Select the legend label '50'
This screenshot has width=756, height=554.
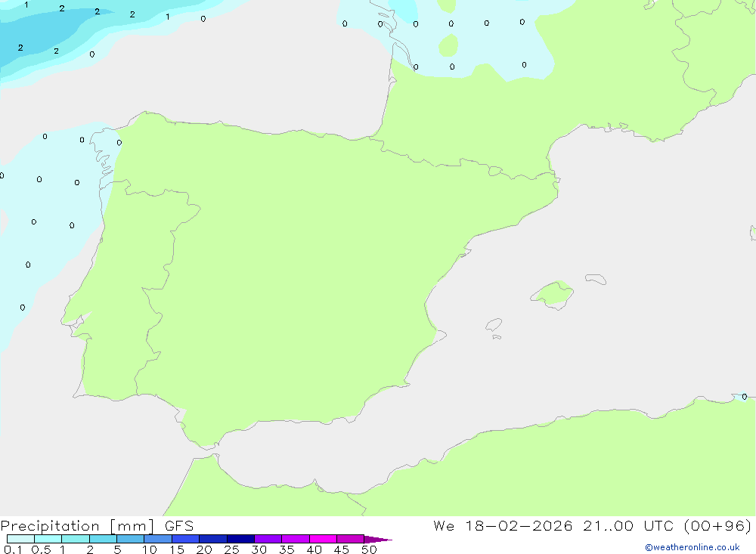[x=369, y=549]
